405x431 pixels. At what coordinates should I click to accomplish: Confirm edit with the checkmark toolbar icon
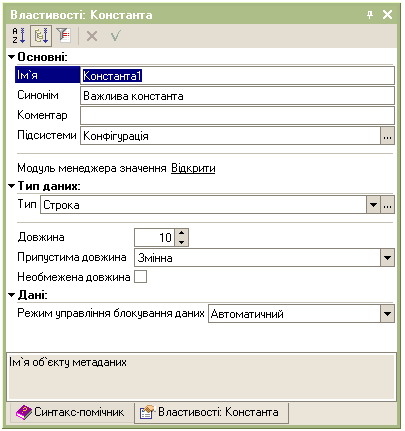coord(116,36)
